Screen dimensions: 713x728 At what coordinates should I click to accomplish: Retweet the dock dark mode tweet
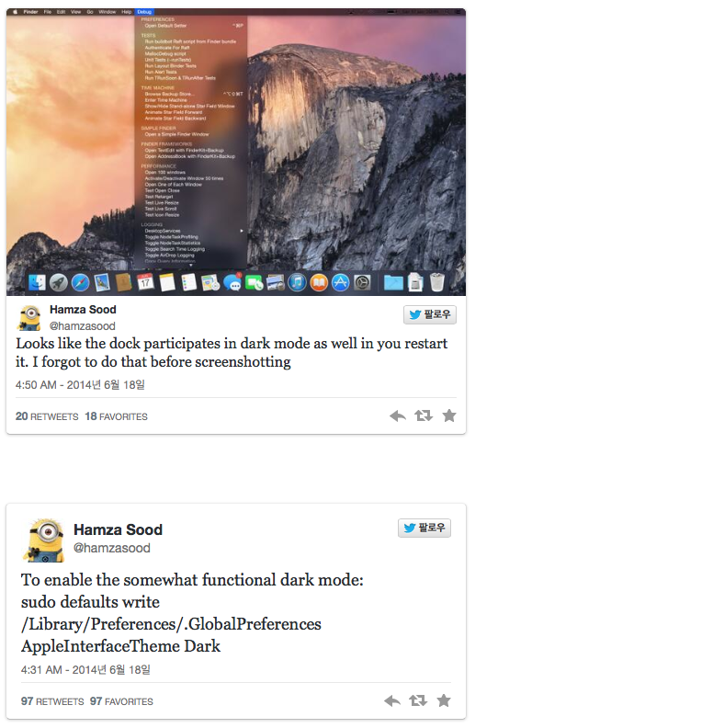pyautogui.click(x=423, y=415)
